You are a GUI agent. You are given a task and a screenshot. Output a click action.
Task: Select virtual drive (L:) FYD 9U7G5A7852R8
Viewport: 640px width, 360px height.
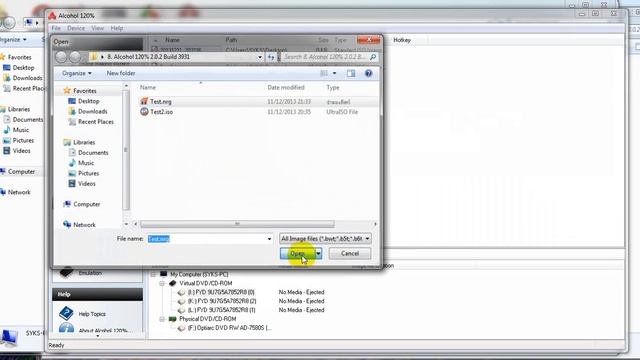click(221, 310)
